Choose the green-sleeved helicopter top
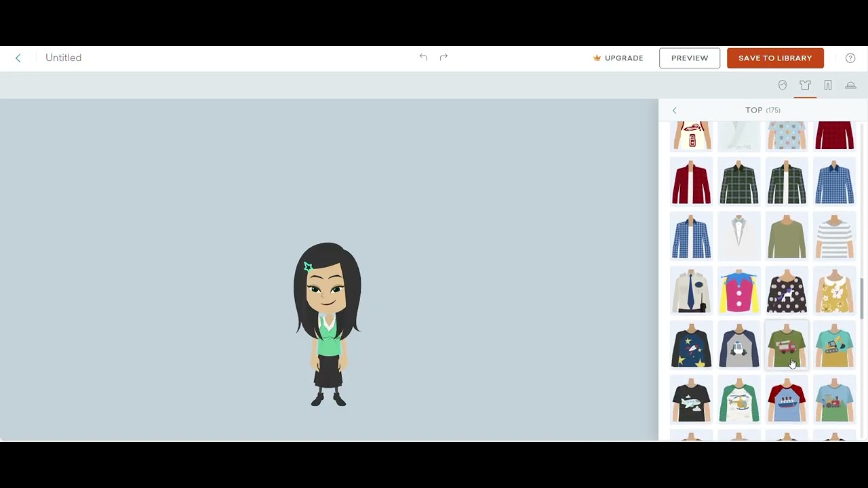Viewport: 868px width, 488px height. click(x=739, y=400)
